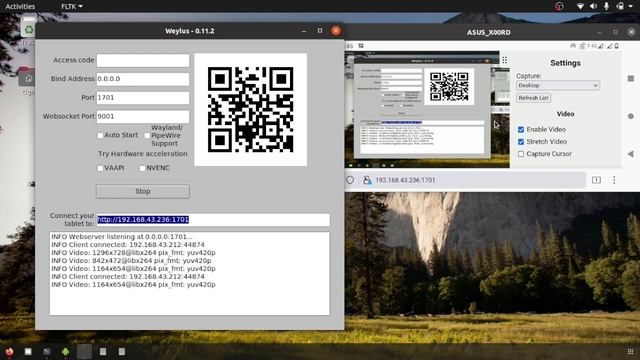The width and height of the screenshot is (640, 360).
Task: Open the home folder icon on desktop
Action: point(28,78)
